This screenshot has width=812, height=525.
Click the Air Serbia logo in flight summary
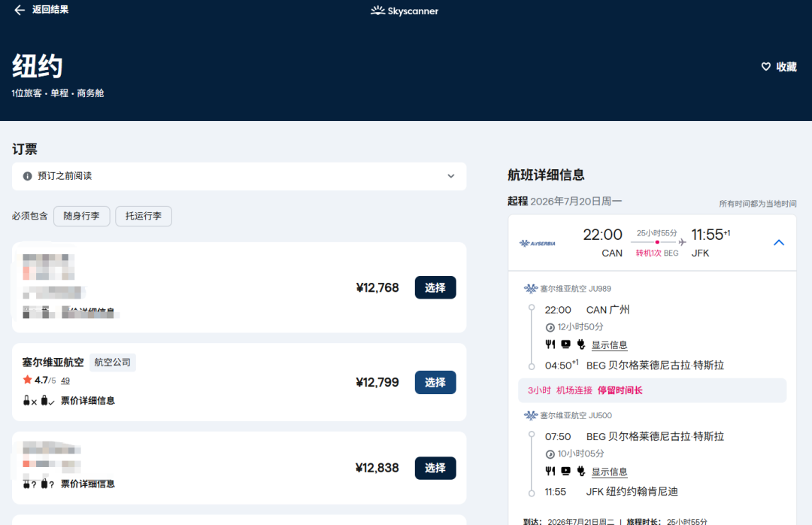click(537, 243)
